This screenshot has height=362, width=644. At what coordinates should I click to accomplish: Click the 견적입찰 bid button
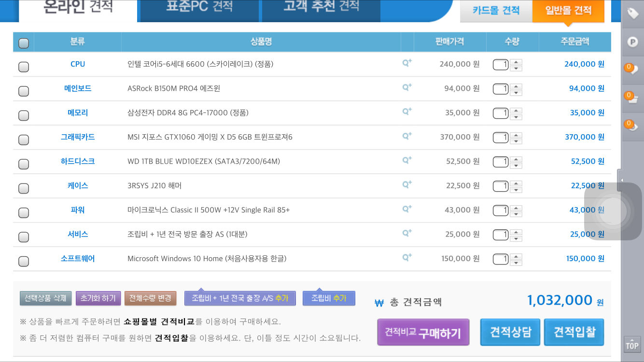click(574, 332)
